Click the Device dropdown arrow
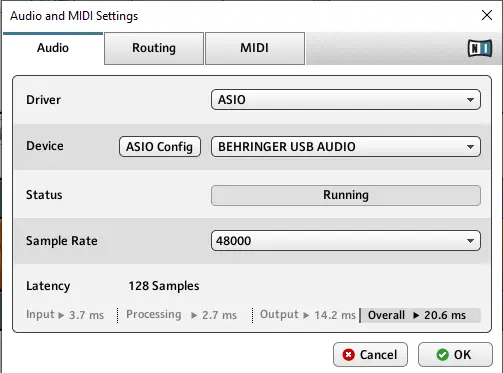Image resolution: width=503 pixels, height=373 pixels. pyautogui.click(x=470, y=147)
